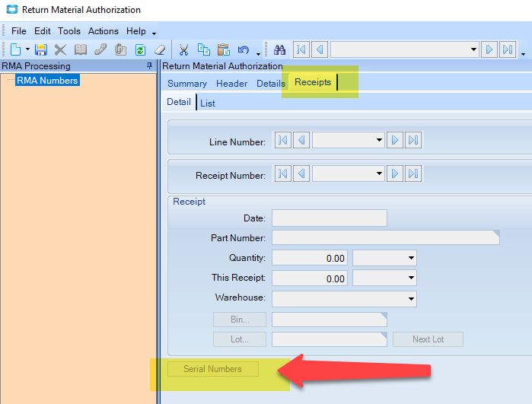Pin the RMA Processing panel
The width and height of the screenshot is (532, 404).
(149, 65)
